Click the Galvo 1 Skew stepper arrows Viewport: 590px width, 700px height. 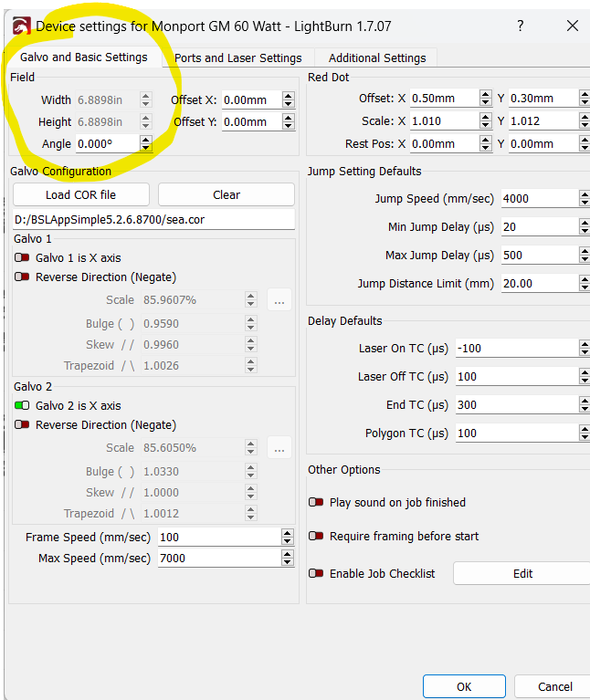point(251,344)
